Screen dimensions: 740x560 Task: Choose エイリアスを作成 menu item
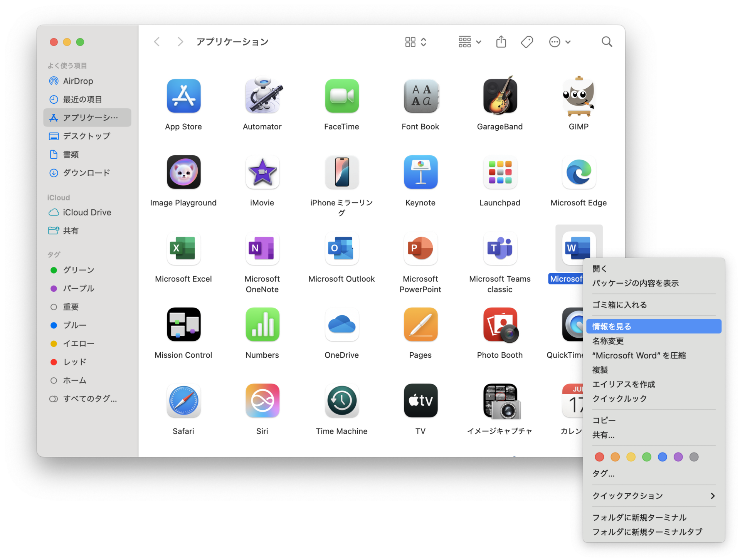[654, 384]
